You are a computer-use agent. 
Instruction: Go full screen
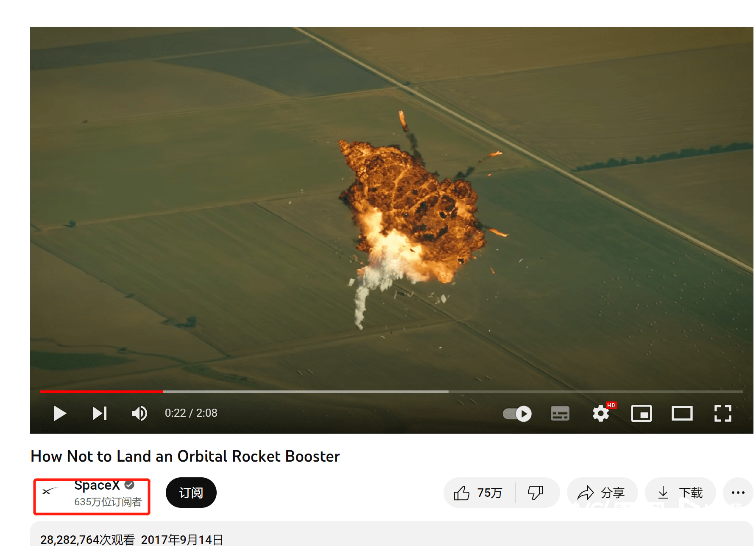723,413
